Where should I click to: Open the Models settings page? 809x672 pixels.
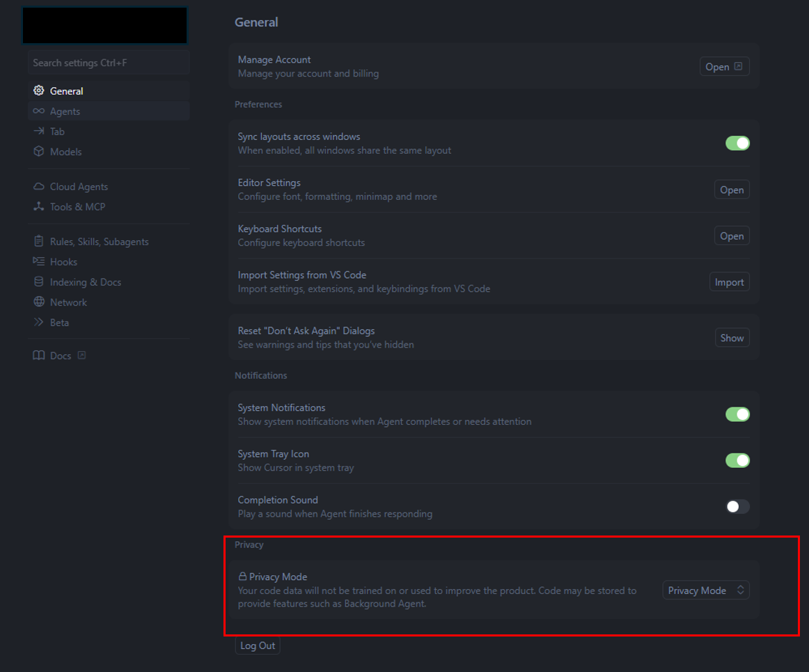(109, 151)
